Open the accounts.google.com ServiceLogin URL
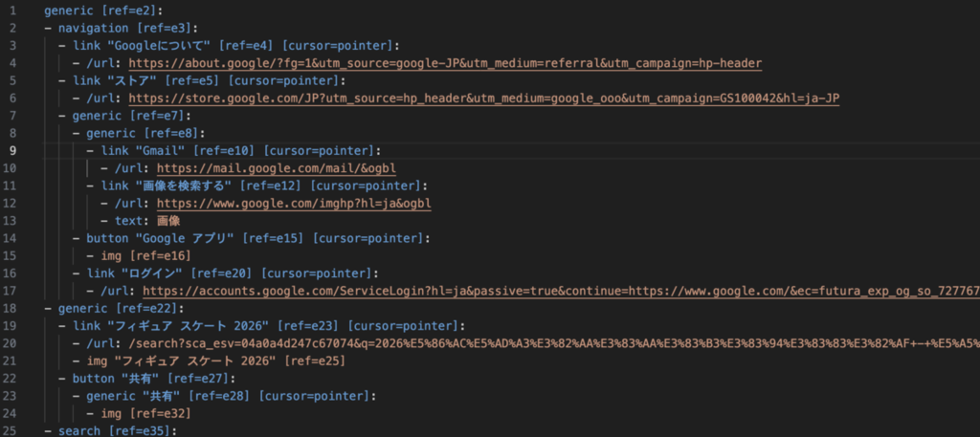 coord(561,292)
